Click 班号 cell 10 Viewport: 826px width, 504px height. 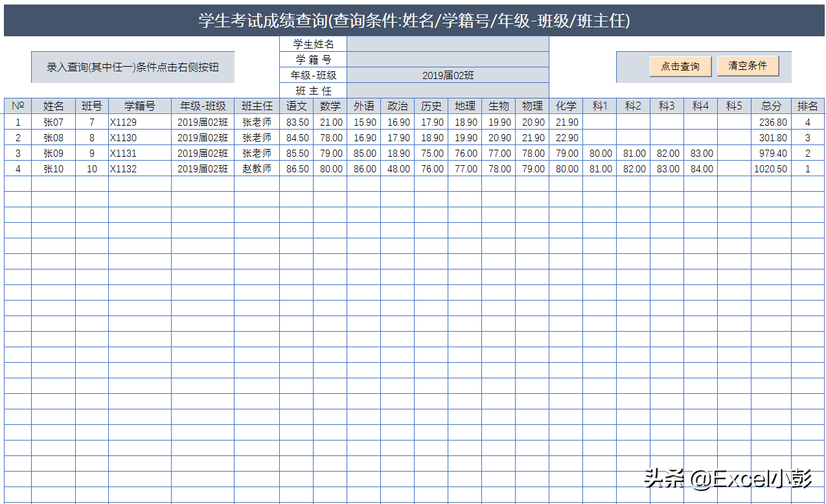coord(92,169)
